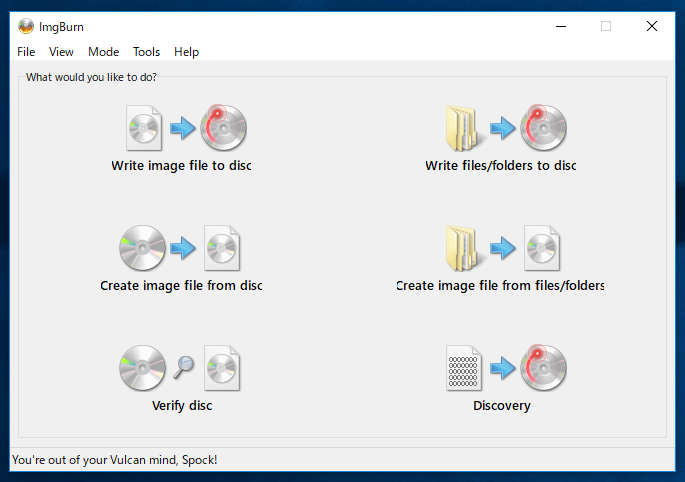The image size is (685, 482).
Task: Pick the 'Verify disc' label
Action: pyautogui.click(x=182, y=406)
